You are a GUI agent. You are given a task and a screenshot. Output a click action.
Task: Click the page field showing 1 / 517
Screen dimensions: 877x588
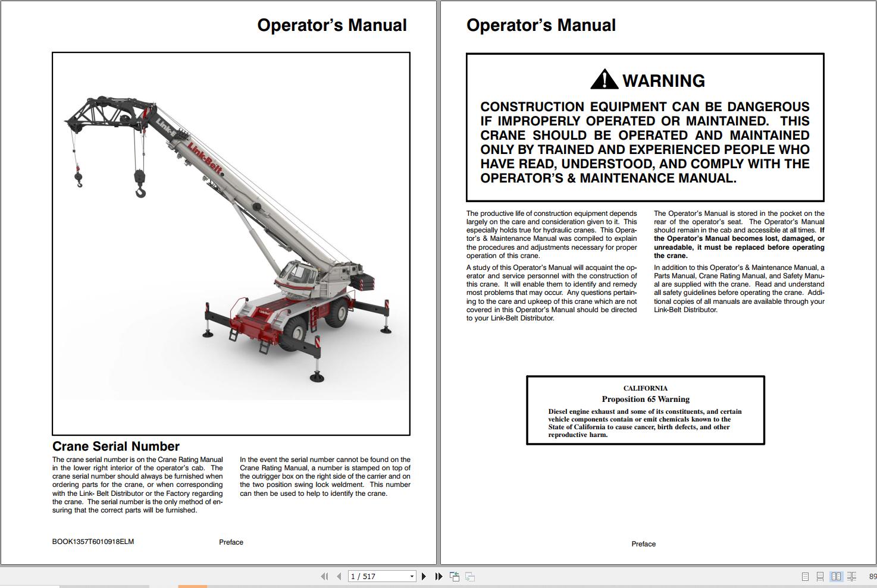point(369,576)
